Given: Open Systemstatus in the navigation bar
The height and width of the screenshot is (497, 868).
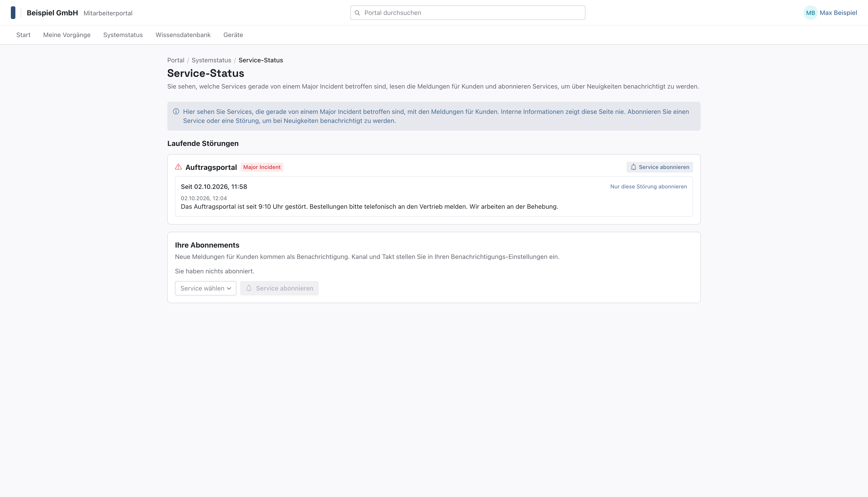Looking at the screenshot, I should click(123, 35).
